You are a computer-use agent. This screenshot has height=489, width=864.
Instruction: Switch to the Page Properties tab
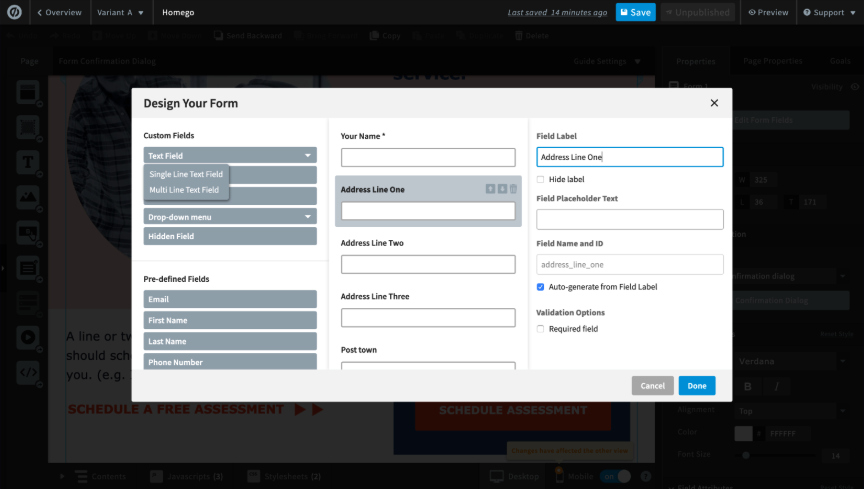[773, 61]
